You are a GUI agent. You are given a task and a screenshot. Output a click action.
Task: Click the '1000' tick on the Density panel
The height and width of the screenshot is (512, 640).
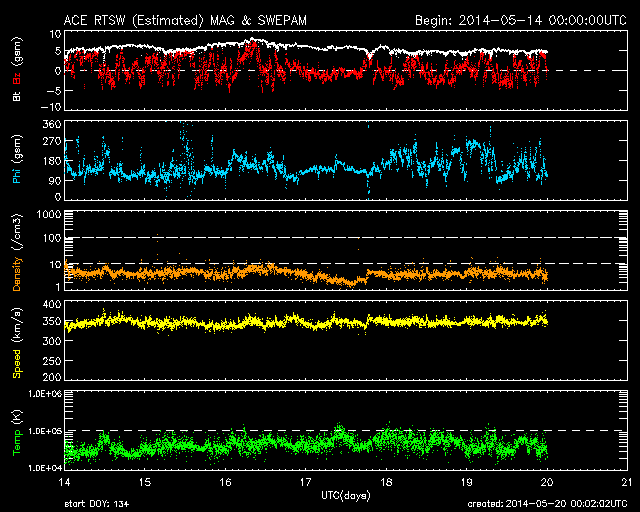(49, 214)
